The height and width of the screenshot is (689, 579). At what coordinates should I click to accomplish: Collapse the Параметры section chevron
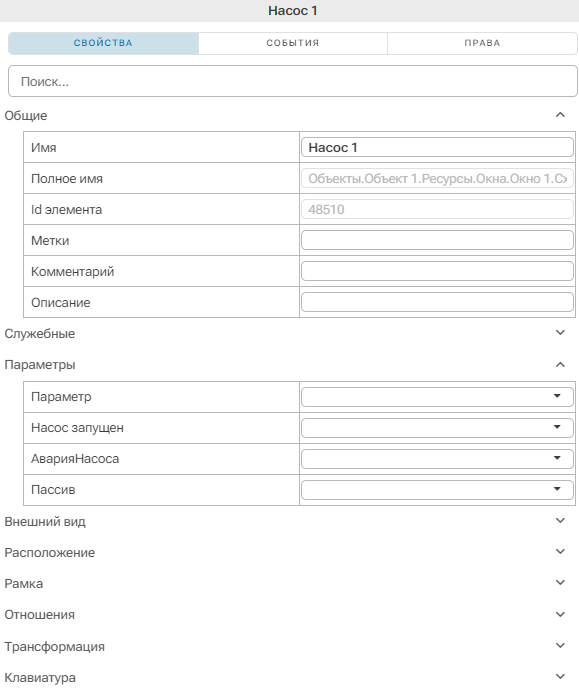click(560, 365)
